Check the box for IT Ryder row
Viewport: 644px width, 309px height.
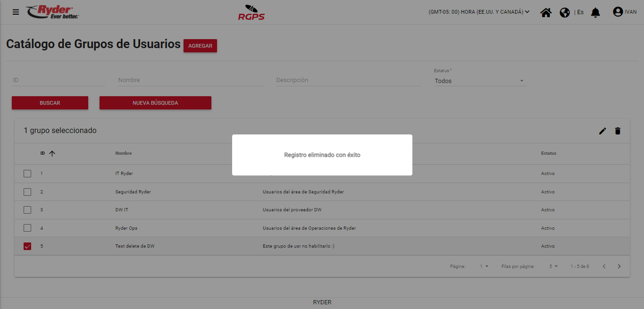click(27, 174)
